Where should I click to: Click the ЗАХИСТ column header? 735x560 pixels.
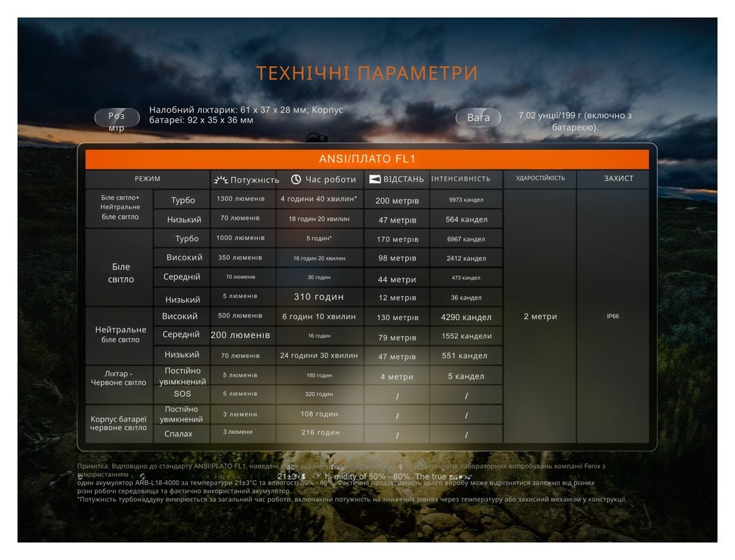618,178
